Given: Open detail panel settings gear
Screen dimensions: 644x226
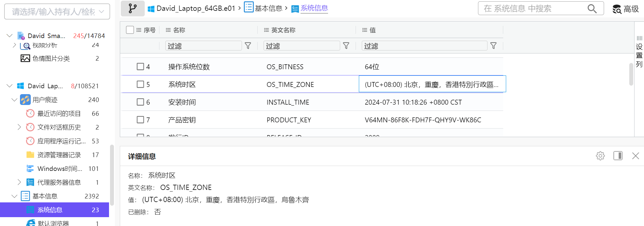Looking at the screenshot, I should pos(600,156).
